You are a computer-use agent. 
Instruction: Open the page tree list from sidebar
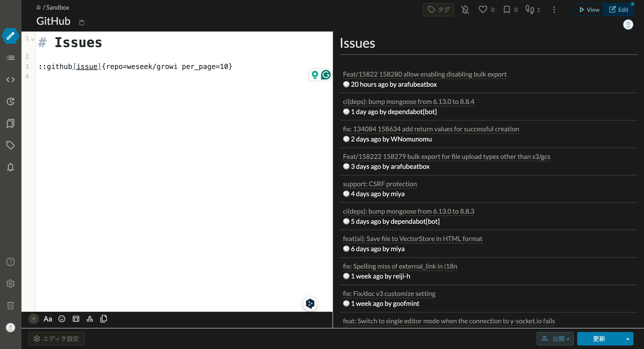[x=10, y=58]
